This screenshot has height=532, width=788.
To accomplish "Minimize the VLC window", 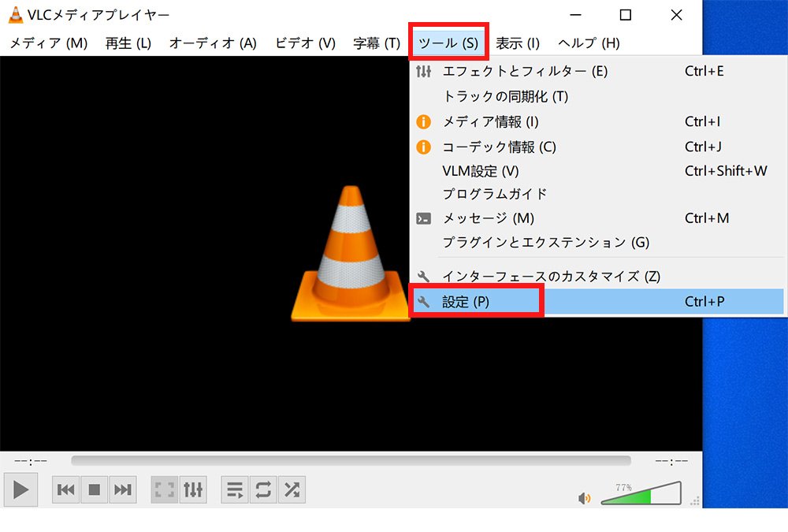I will (x=576, y=15).
